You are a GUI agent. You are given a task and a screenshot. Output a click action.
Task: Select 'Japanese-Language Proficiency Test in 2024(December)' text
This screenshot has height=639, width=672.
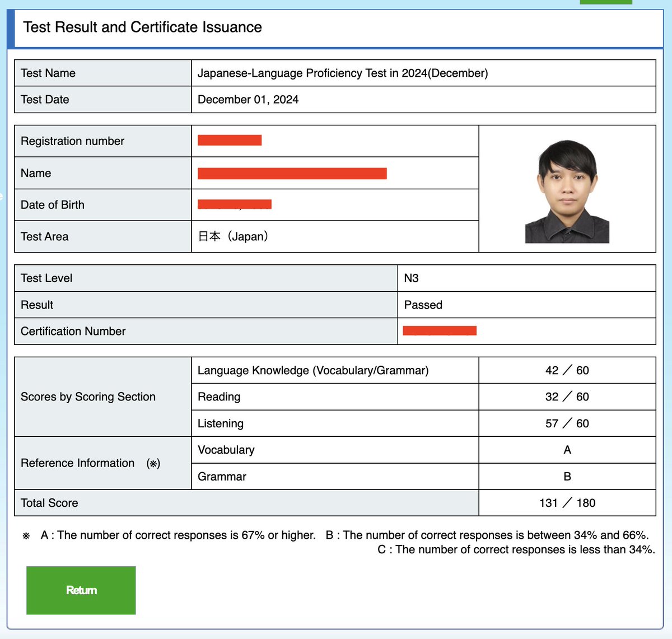(343, 73)
